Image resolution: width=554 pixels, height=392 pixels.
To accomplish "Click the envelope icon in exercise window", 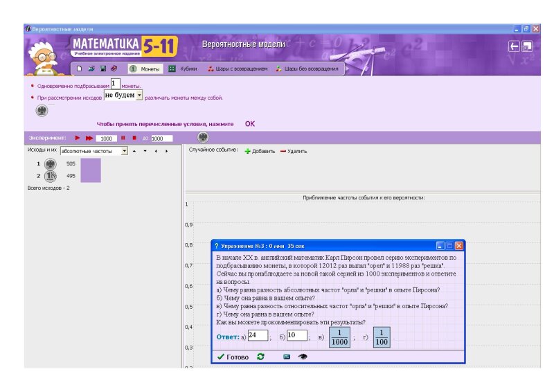I will [287, 357].
